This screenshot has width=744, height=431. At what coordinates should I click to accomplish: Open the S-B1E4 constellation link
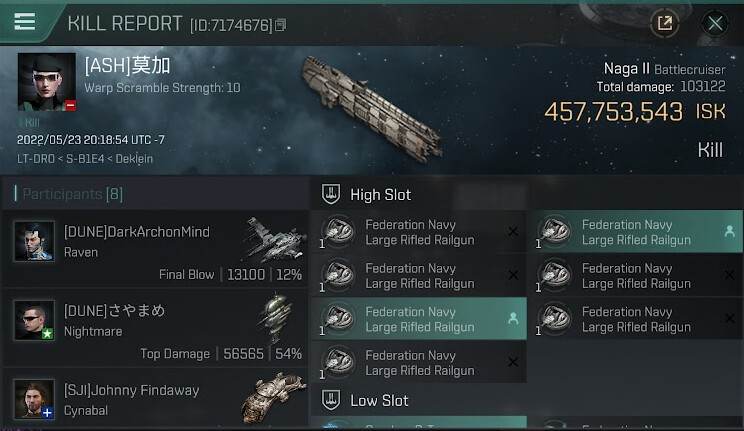(x=84, y=159)
